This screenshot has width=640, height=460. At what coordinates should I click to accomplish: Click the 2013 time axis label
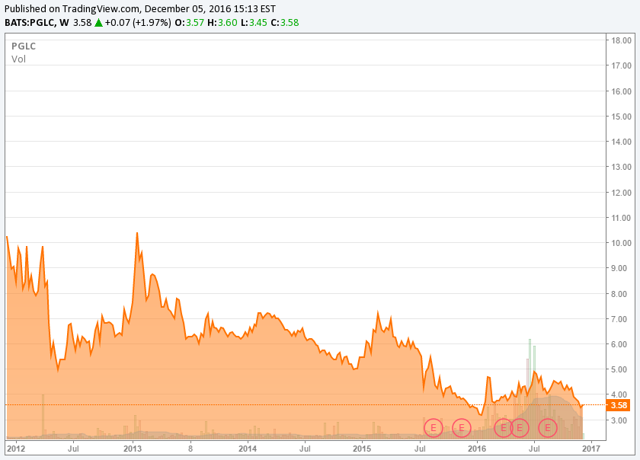[x=132, y=449]
